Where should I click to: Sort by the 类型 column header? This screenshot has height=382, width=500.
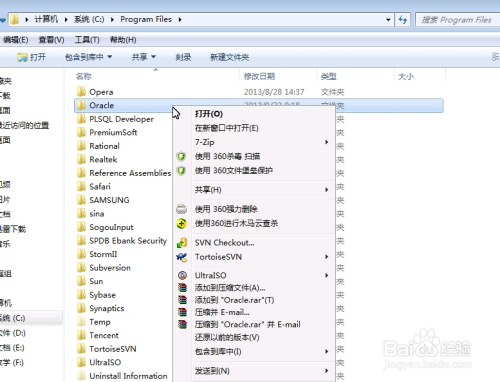[328, 77]
